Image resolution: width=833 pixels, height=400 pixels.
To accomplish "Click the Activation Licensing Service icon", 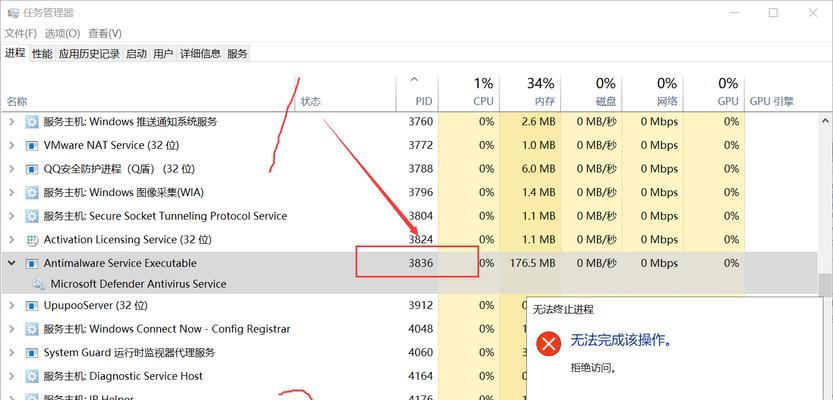I will 32,240.
